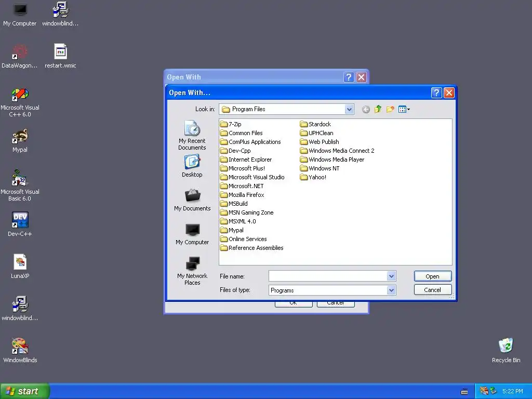The height and width of the screenshot is (399, 532).
Task: Select the Online Services folder
Action: pyautogui.click(x=244, y=239)
